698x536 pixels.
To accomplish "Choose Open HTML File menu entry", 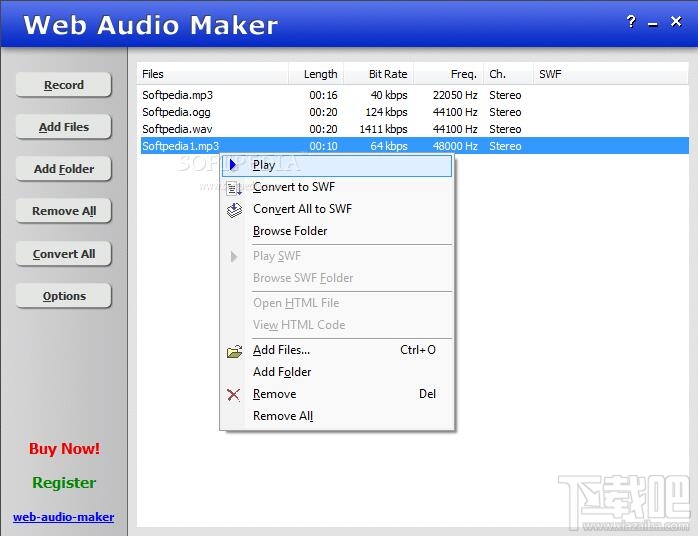I will coord(337,303).
